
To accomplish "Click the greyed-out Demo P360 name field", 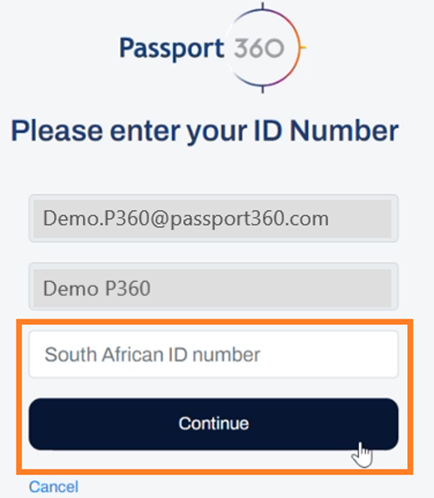I will coord(213,287).
